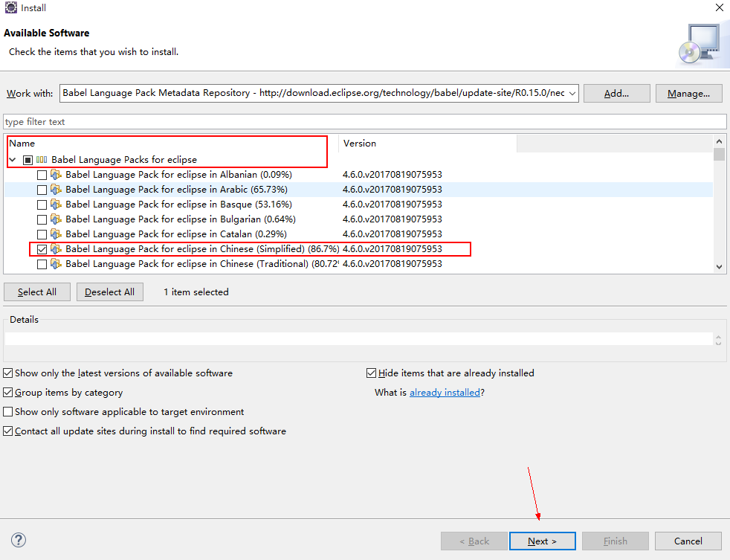This screenshot has height=560, width=730.
Task: Click the Chinese (Simplified) pack feature icon
Action: [x=56, y=249]
